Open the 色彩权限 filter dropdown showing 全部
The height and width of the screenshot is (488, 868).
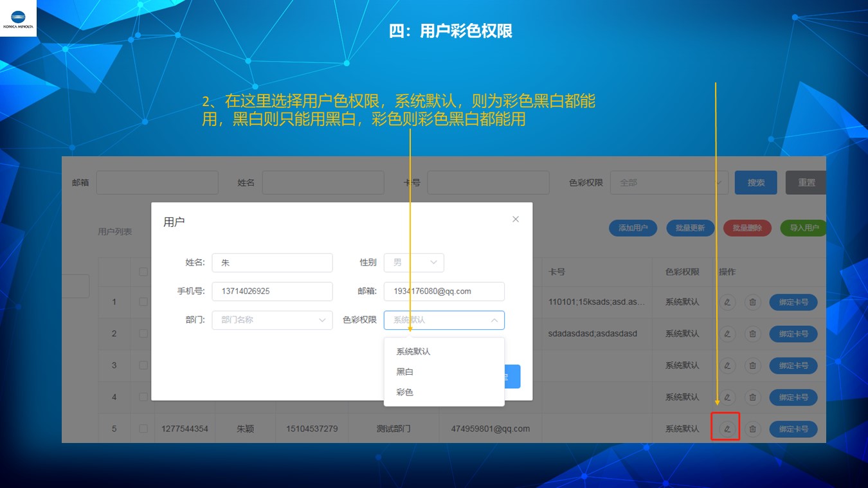[669, 183]
